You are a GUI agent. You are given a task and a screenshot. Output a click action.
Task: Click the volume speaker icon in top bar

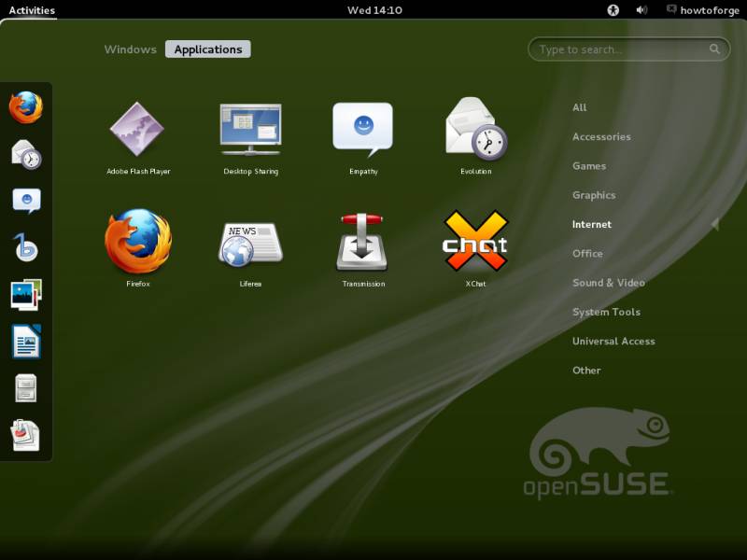tap(641, 10)
